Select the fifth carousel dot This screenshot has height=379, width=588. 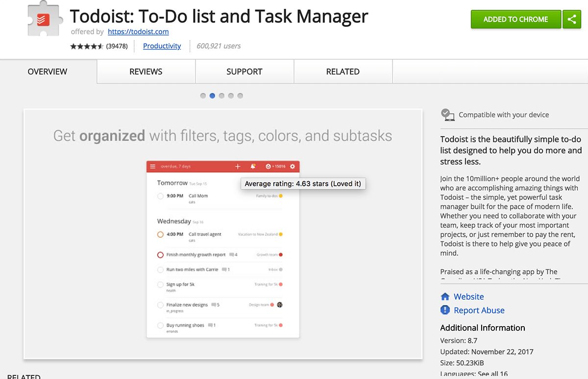(x=240, y=96)
